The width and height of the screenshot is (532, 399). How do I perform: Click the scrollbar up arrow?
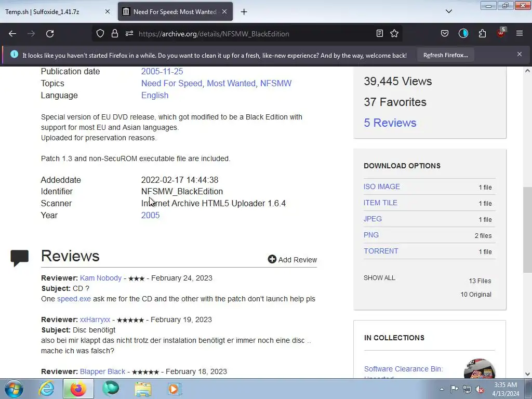(527, 71)
